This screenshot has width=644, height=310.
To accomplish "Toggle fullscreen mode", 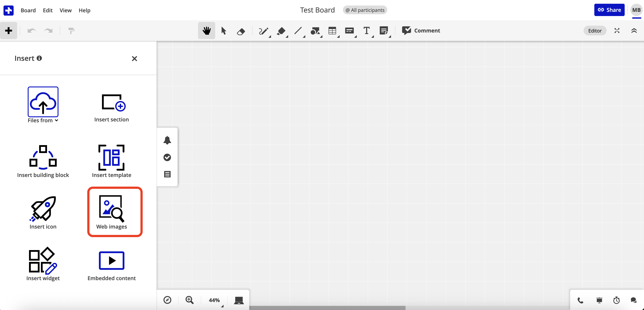I will coord(617,31).
